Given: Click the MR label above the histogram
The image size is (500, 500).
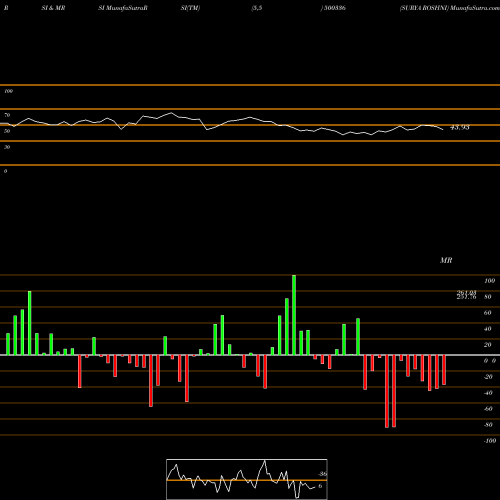Looking at the screenshot, I should click(x=446, y=260).
